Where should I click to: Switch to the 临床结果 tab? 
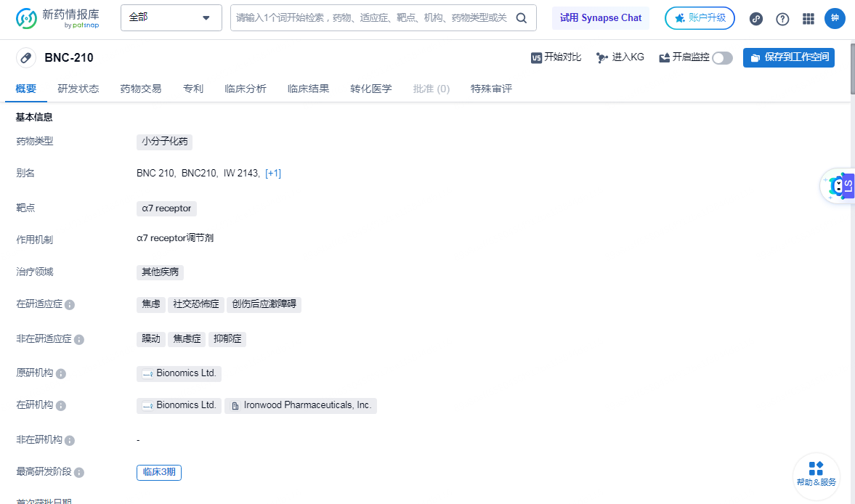(308, 89)
